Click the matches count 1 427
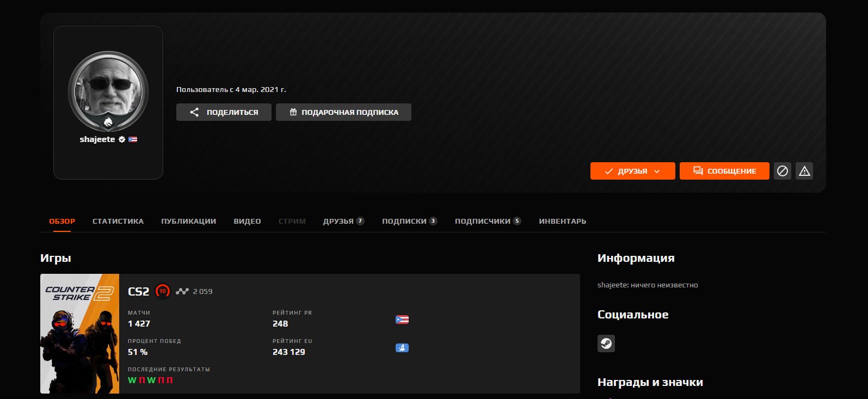This screenshot has width=868, height=399. pos(139,323)
